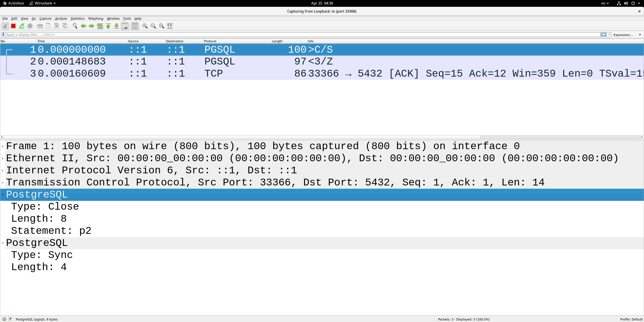Image resolution: width=644 pixels, height=322 pixels.
Task: Click Go to specified packet icon
Action: click(100, 26)
